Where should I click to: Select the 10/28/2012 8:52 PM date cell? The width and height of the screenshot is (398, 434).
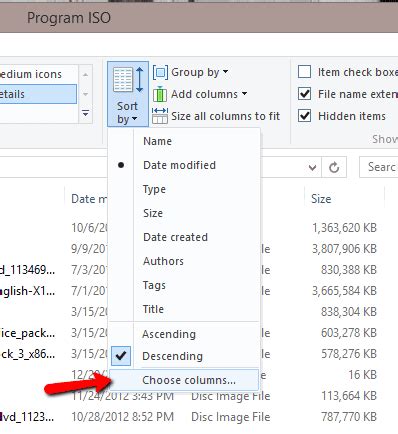(x=123, y=417)
